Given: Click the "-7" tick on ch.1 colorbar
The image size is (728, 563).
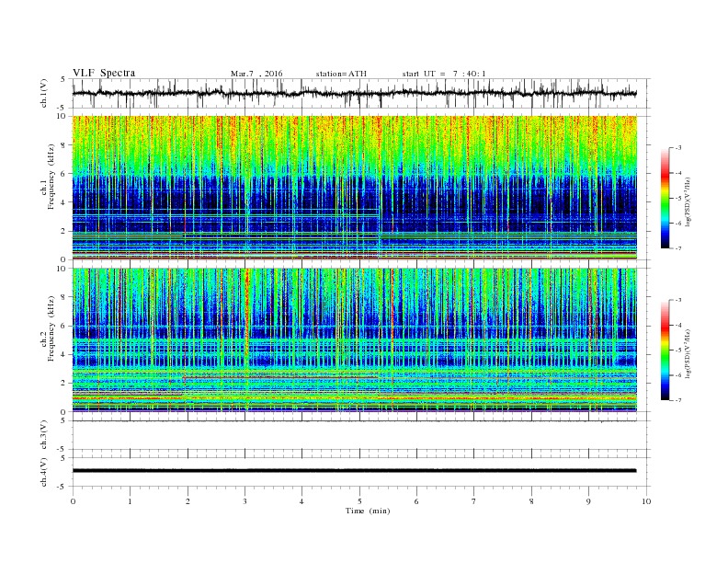Looking at the screenshot, I should coord(678,248).
